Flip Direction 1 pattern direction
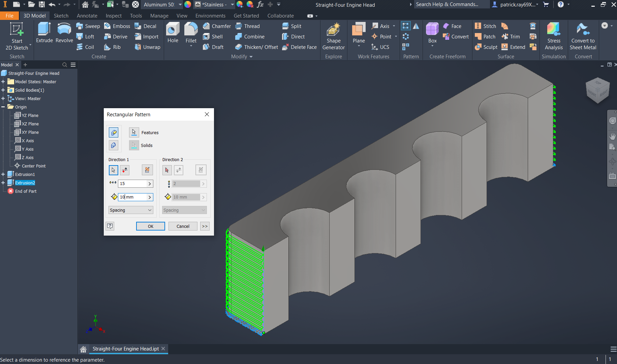Screen dimensions: 617x364 coord(125,170)
